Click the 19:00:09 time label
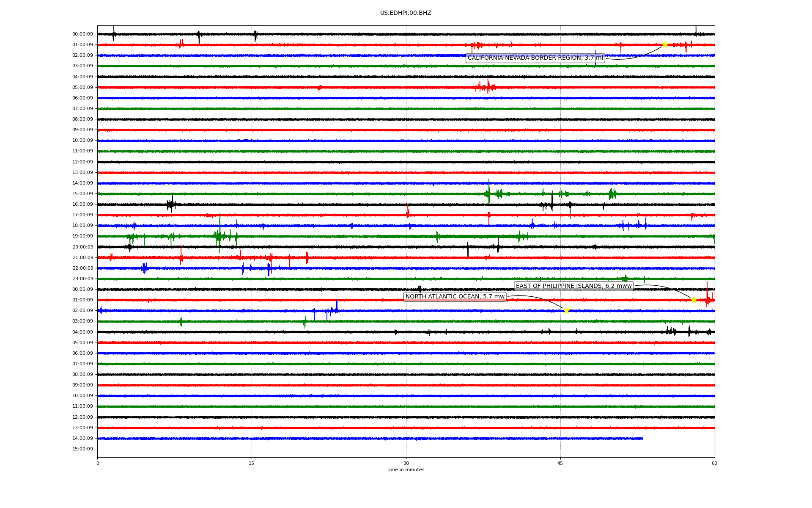 pos(82,236)
